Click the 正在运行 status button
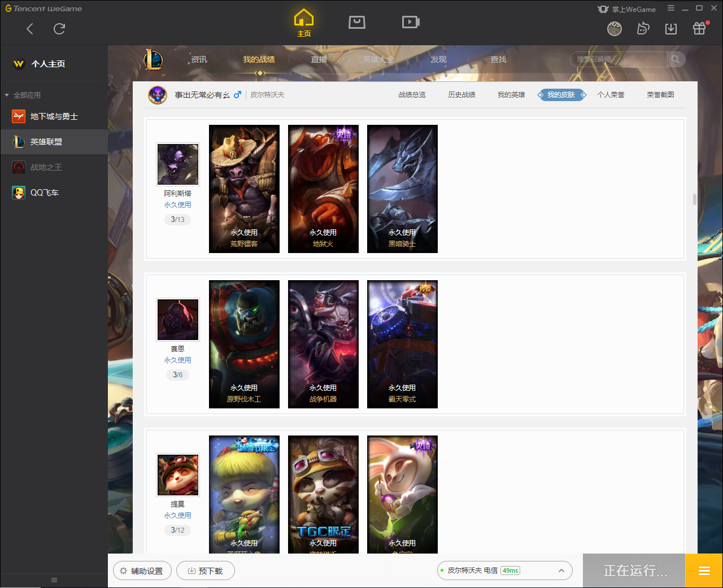 tap(634, 571)
